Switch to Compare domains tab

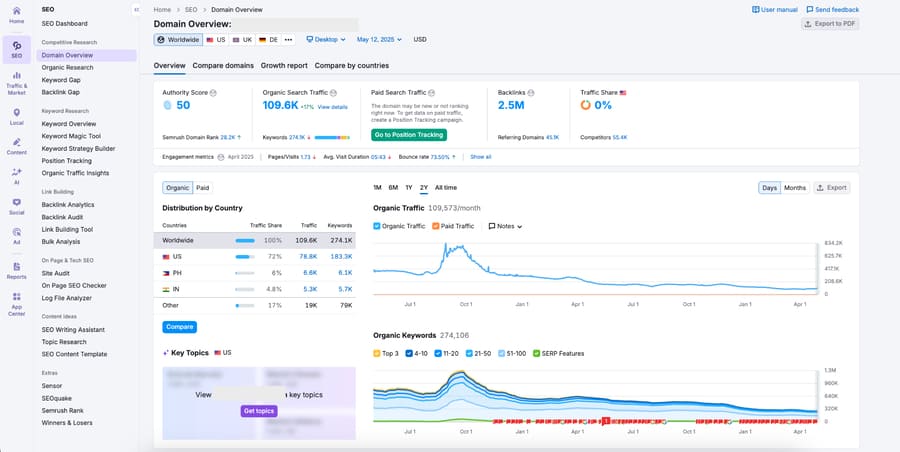(x=223, y=65)
